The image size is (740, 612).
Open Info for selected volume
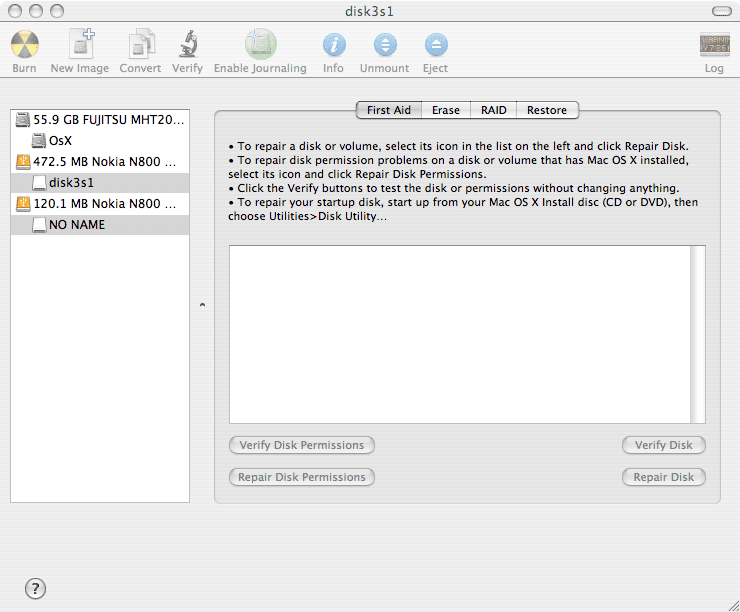[x=334, y=45]
